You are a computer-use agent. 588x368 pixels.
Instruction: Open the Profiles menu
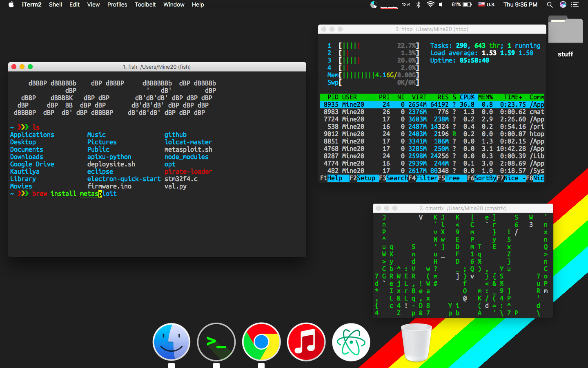click(117, 4)
